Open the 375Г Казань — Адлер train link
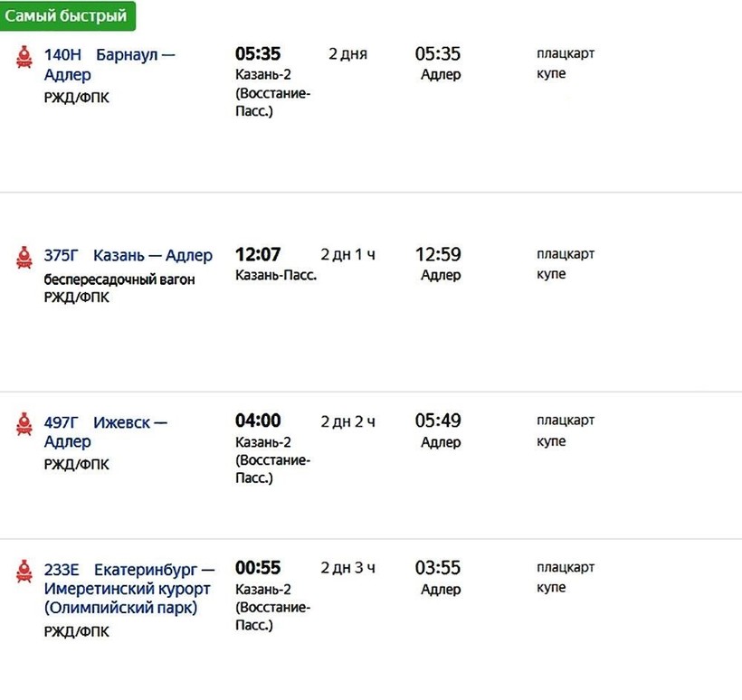The height and width of the screenshot is (700, 742). coord(128,256)
